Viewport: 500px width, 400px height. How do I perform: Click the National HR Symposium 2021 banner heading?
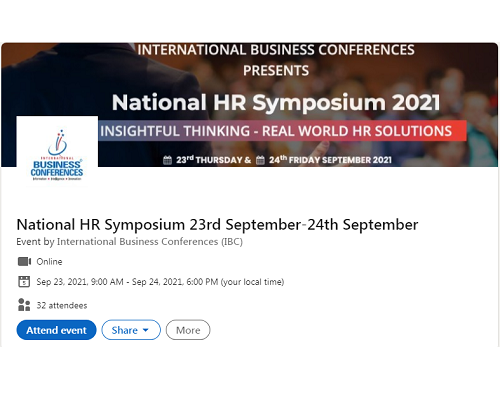[x=276, y=102]
